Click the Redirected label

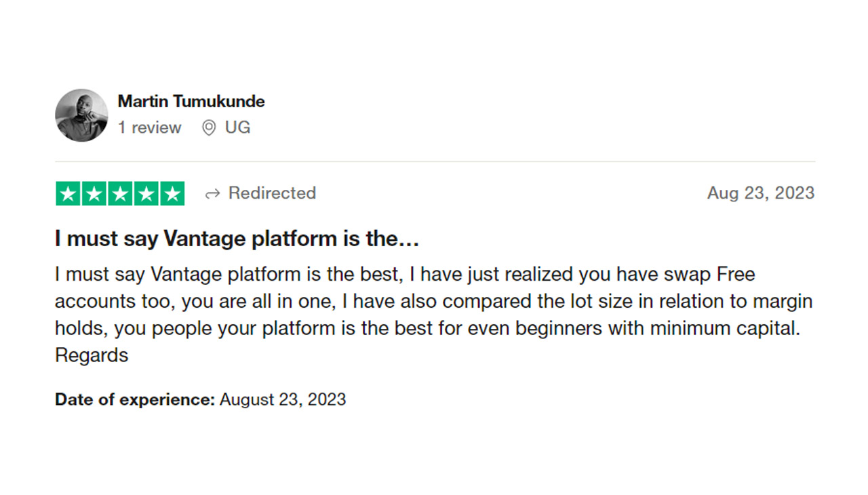(272, 193)
